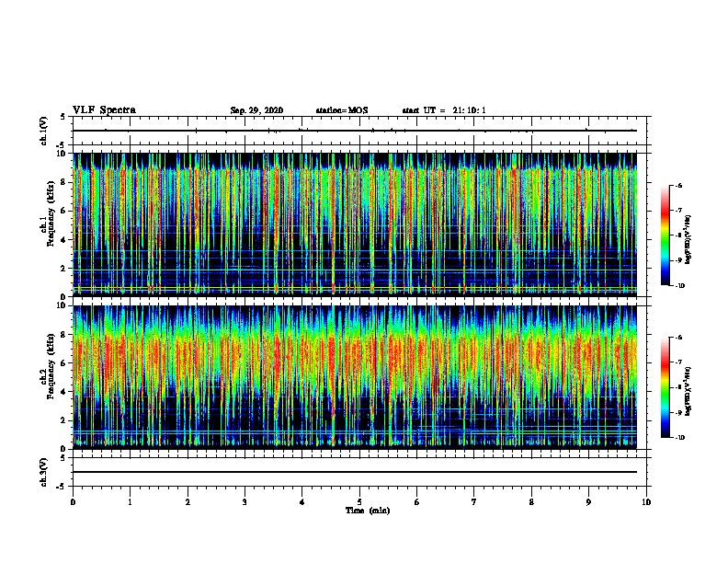
Task: Select the date text "Sep. 29, 2020"
Action: pos(256,110)
